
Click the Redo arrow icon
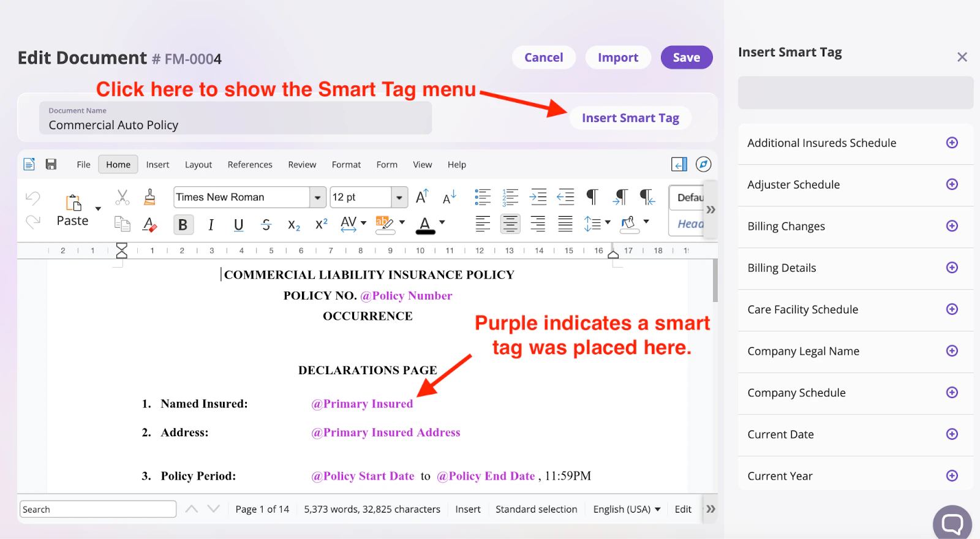click(32, 222)
